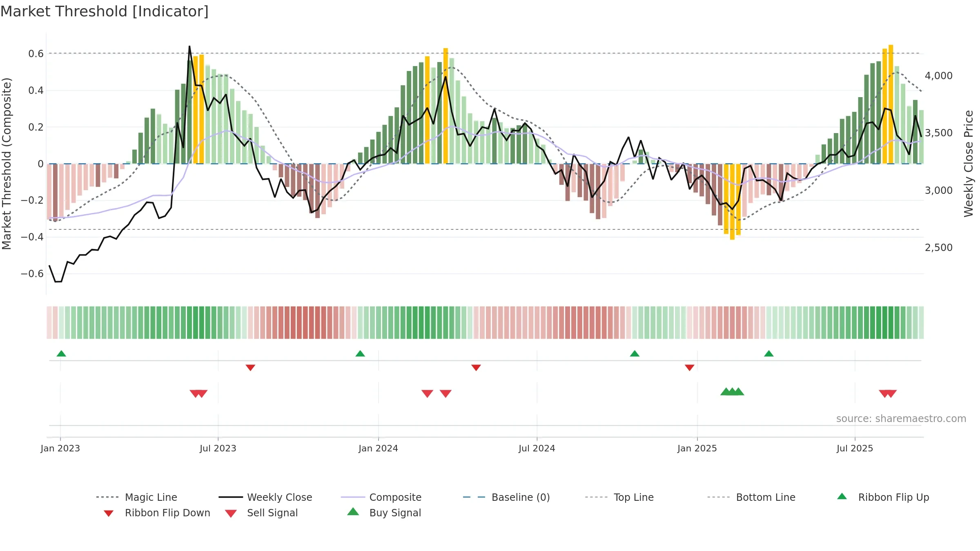
Task: Click the Jan 2023 x-axis label
Action: (x=60, y=448)
